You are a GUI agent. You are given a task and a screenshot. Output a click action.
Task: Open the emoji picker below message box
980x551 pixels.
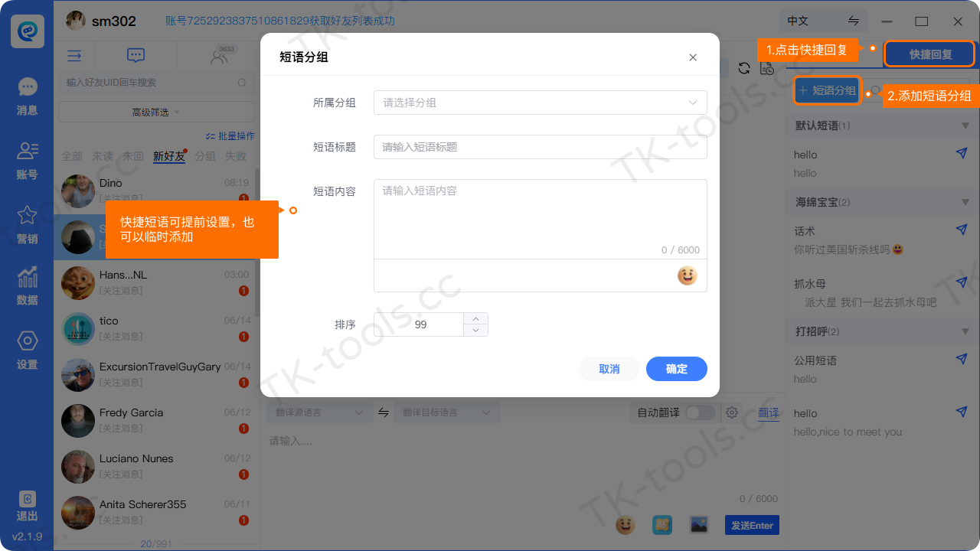(x=626, y=525)
